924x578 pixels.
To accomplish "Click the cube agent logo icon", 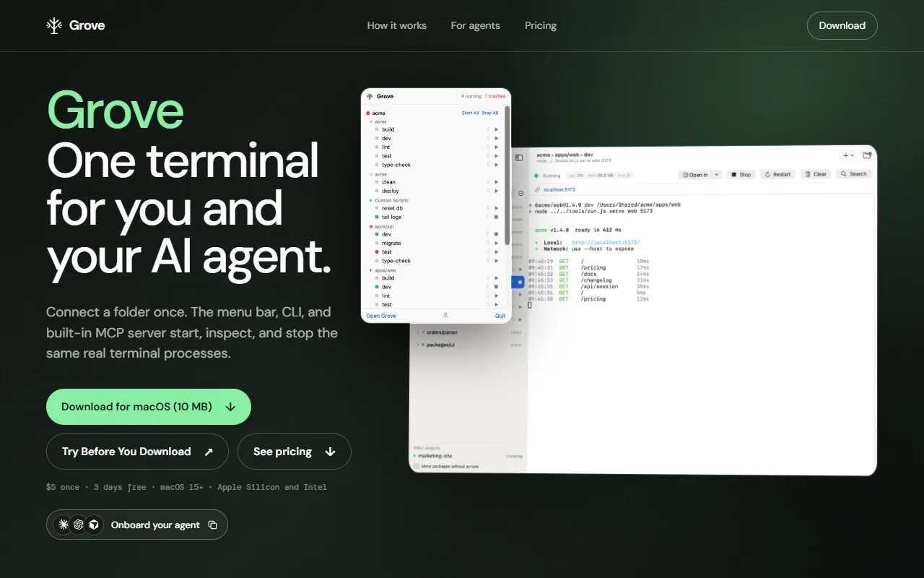I will [94, 525].
